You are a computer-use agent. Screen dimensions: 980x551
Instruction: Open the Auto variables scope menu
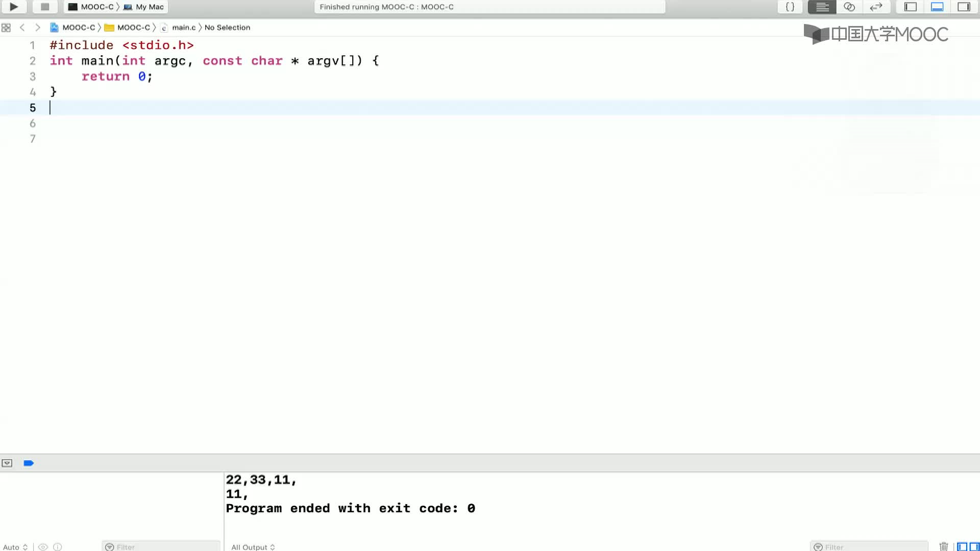click(x=15, y=547)
